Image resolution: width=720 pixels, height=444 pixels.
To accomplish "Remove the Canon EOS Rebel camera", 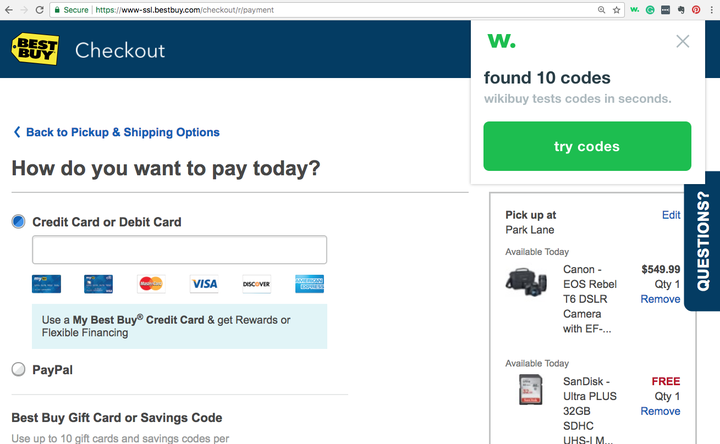I will [660, 299].
